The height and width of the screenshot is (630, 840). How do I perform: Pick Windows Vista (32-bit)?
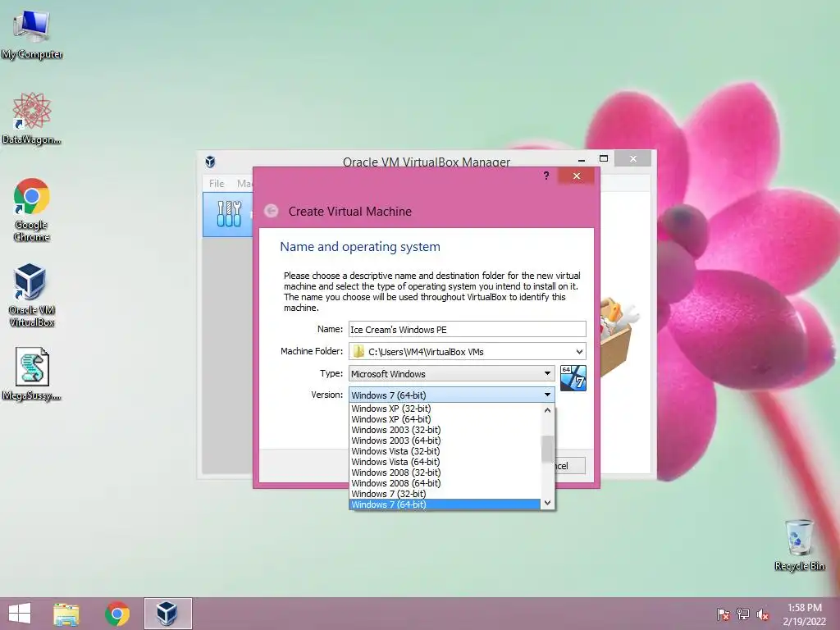pyautogui.click(x=445, y=451)
